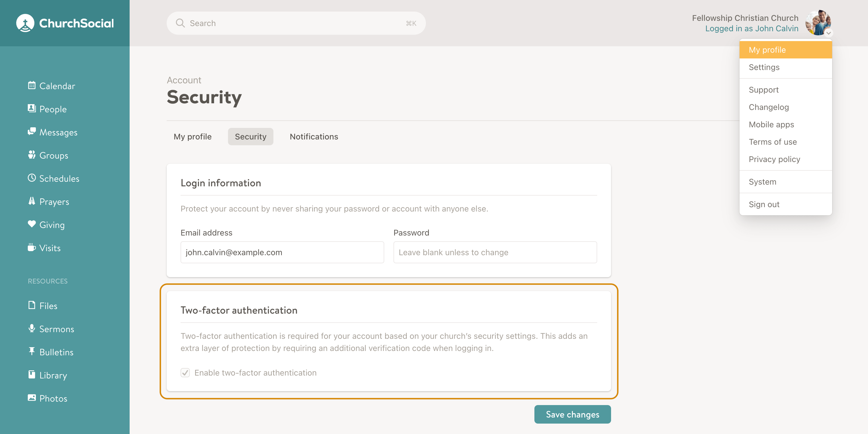The width and height of the screenshot is (868, 434).
Task: Click the John Calvin profile photo
Action: [x=818, y=23]
